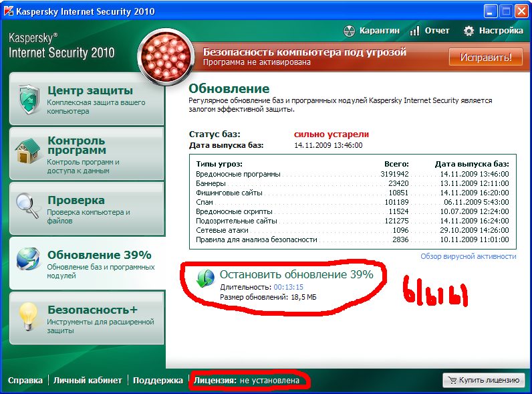Click the Купить лицензию button
Viewport: 532px width, 394px height.
coord(483,380)
